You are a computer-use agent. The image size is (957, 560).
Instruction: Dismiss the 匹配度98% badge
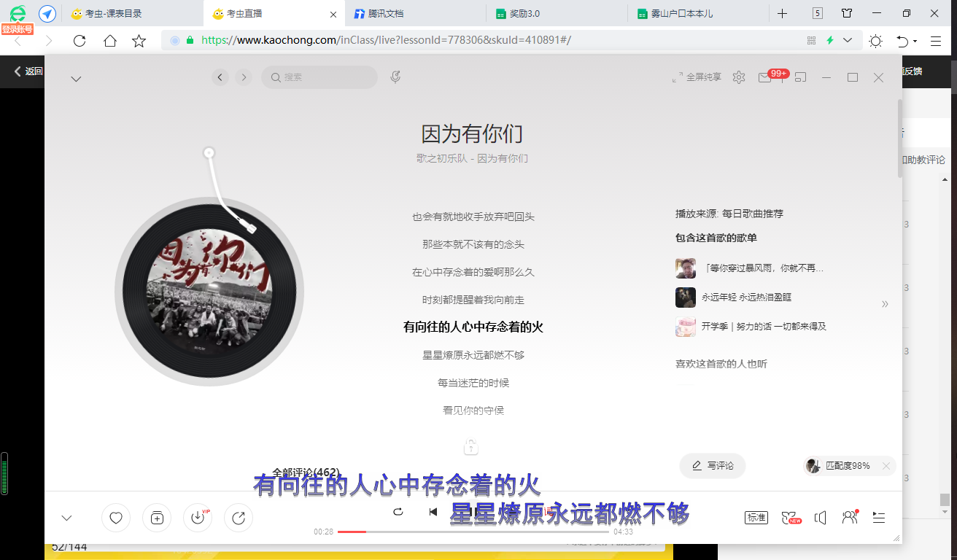click(x=886, y=466)
